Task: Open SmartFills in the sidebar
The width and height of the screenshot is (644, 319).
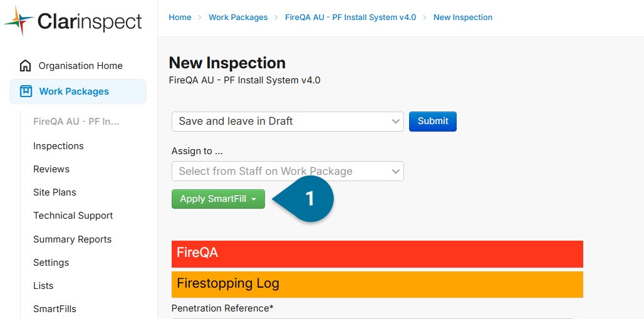Action: 55,309
